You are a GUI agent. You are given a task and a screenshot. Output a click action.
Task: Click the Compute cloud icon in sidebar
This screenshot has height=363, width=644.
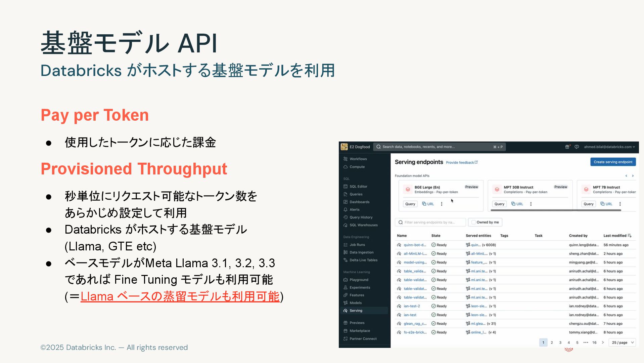346,167
